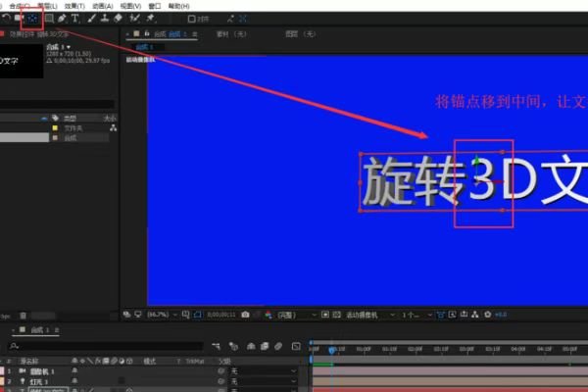Screen dimensions: 588x392
Task: Select the 合成 row in project panel
Action: point(54,138)
